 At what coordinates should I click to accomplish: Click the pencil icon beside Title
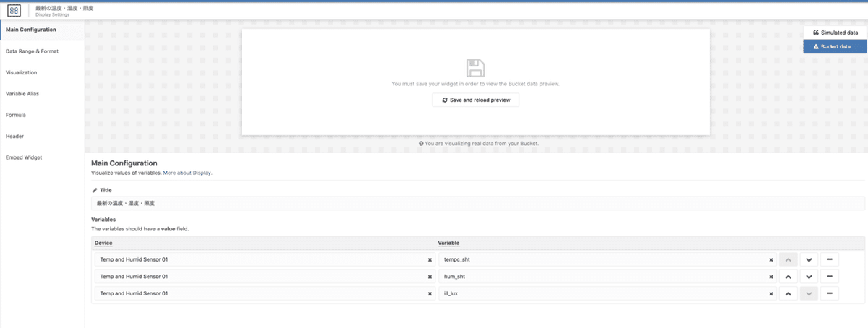tap(94, 190)
